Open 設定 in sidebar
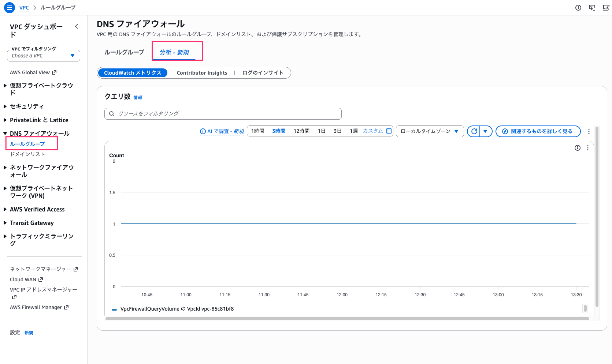Image resolution: width=612 pixels, height=364 pixels. tap(15, 333)
